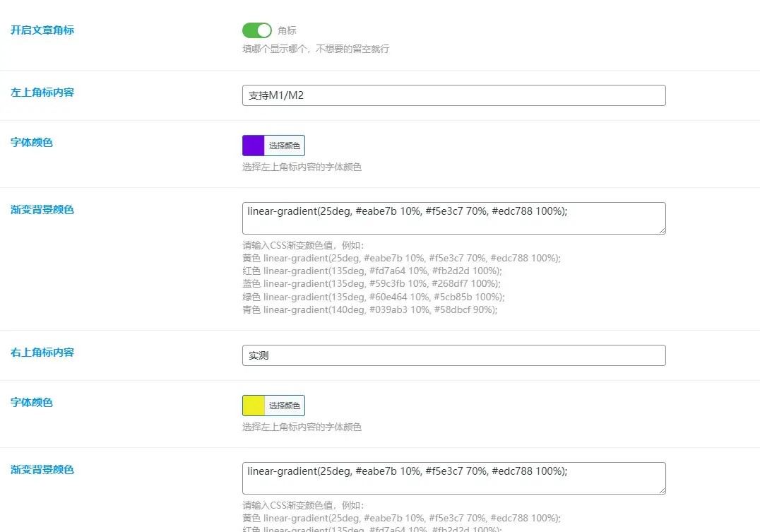Toggle the 开启文章角标 switch off
The width and height of the screenshot is (760, 532).
[256, 30]
